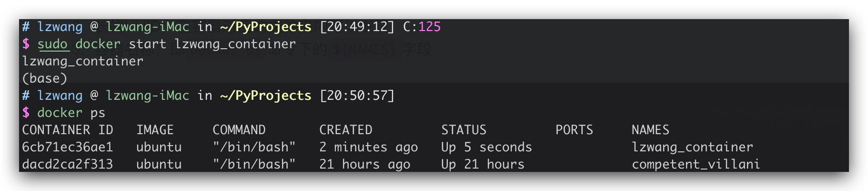Select the container ID dacd2ca2f313
The width and height of the screenshot is (868, 191).
click(68, 164)
